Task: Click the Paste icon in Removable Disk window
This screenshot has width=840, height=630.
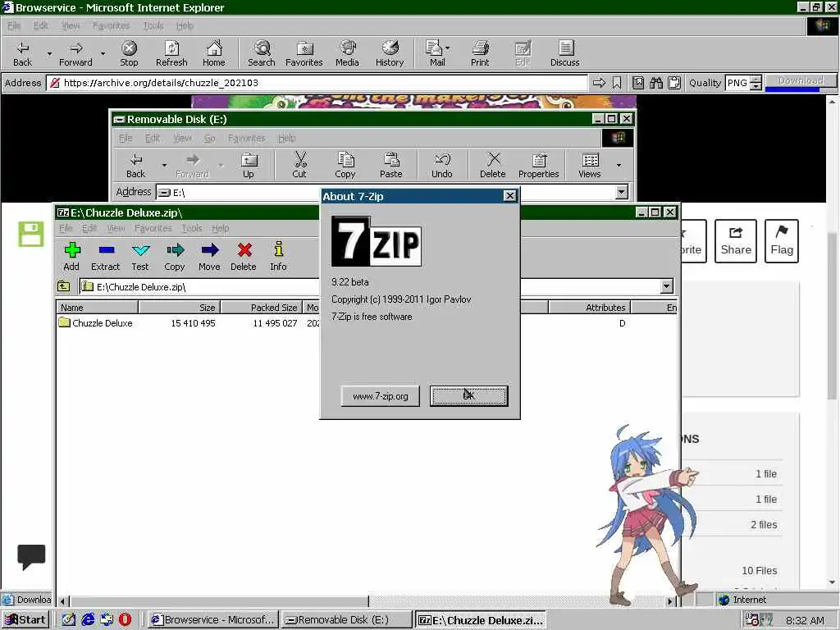Action: 391,164
